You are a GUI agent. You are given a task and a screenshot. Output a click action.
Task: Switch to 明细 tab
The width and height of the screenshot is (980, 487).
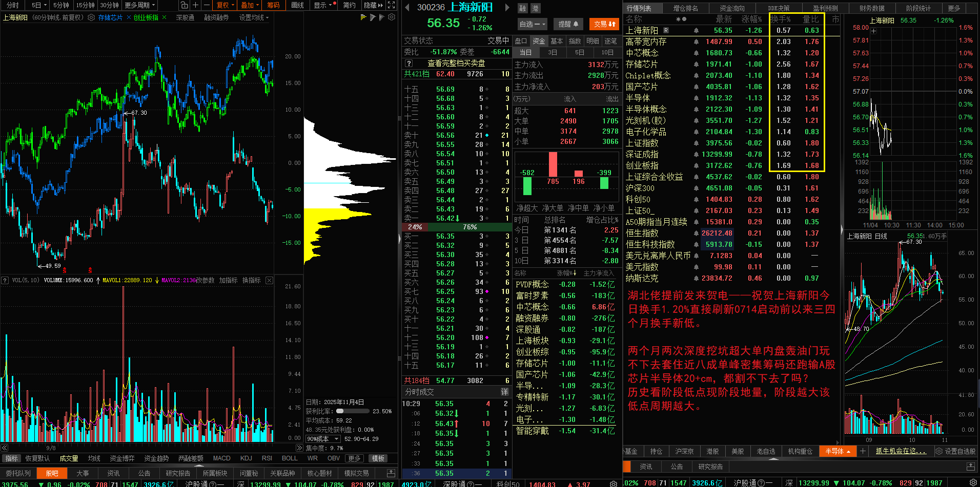(x=593, y=41)
